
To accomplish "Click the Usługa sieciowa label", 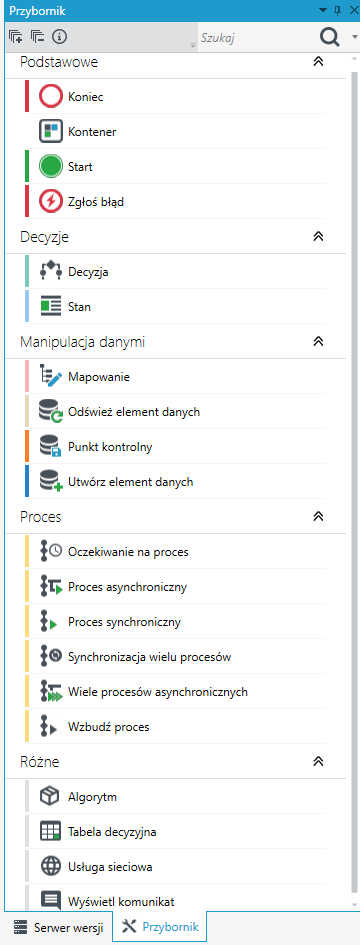I will tap(110, 867).
